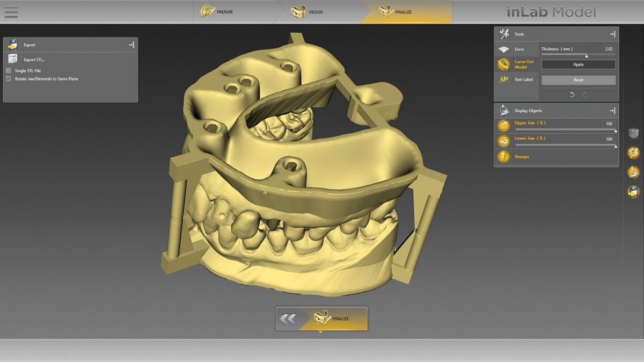Viewport: 644px width, 362px height.
Task: Select the Text-Label Abc tool icon
Action: pos(504,79)
